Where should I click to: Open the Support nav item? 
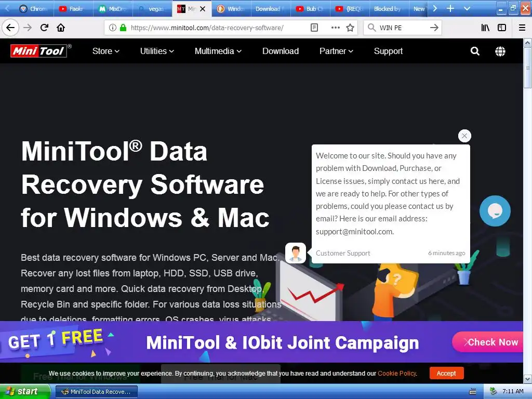pyautogui.click(x=388, y=51)
